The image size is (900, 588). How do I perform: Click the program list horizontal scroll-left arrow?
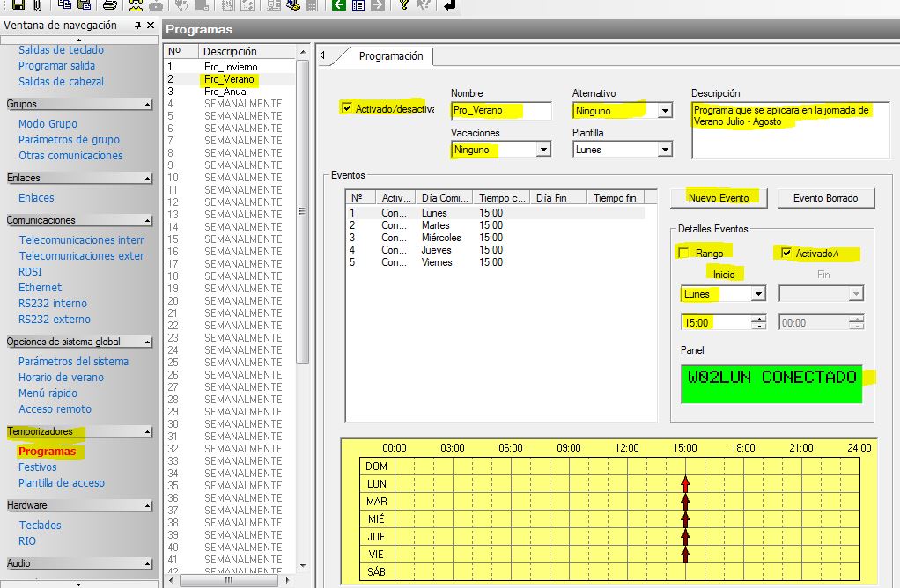pos(171,581)
